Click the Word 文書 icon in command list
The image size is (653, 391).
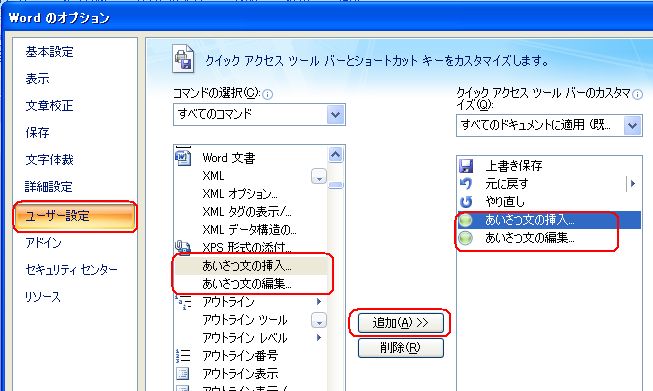tap(183, 157)
